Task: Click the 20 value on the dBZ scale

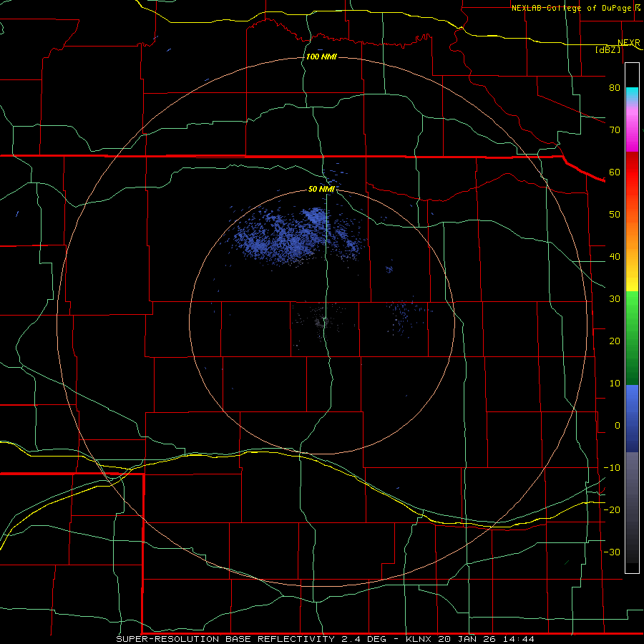Action: (x=615, y=341)
